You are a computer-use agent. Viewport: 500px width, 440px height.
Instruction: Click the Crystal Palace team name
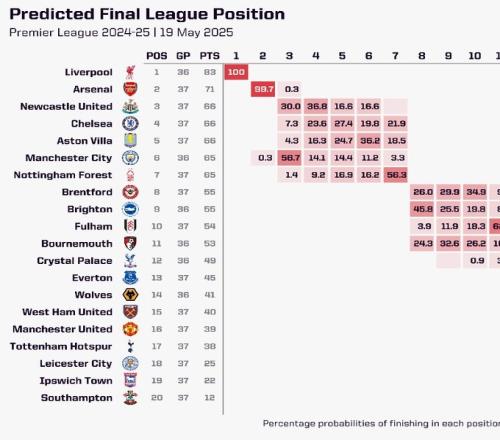[74, 261]
